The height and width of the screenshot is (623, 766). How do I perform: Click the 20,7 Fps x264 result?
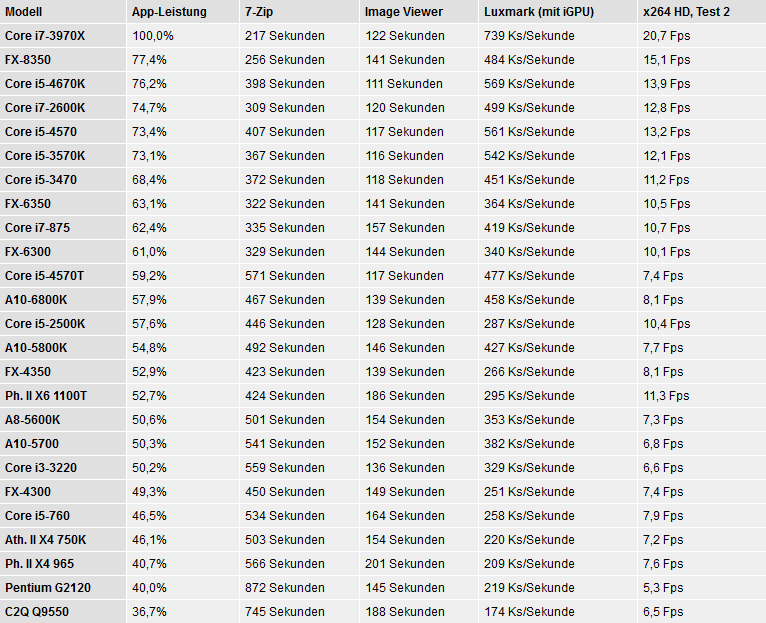pos(666,36)
